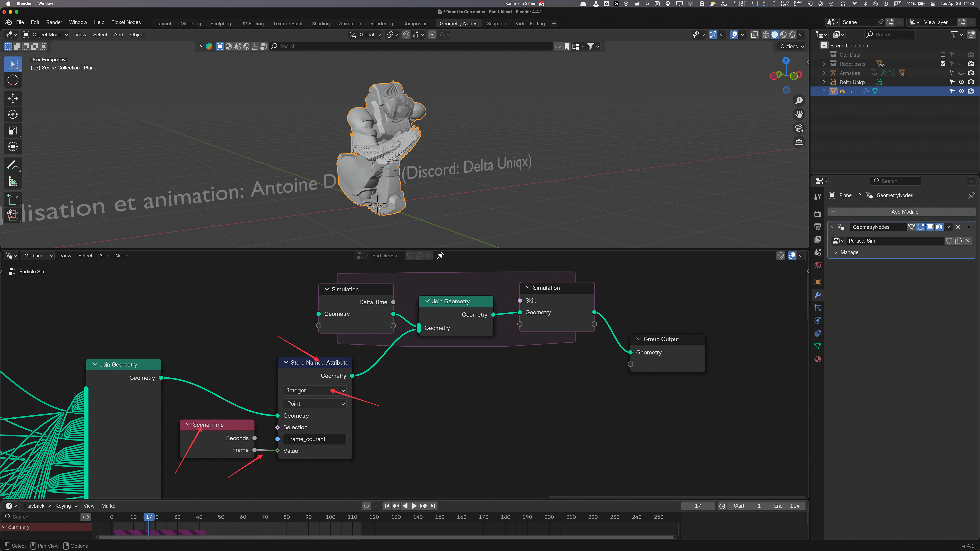Image resolution: width=980 pixels, height=551 pixels.
Task: Select the Measure tool
Action: [13, 181]
